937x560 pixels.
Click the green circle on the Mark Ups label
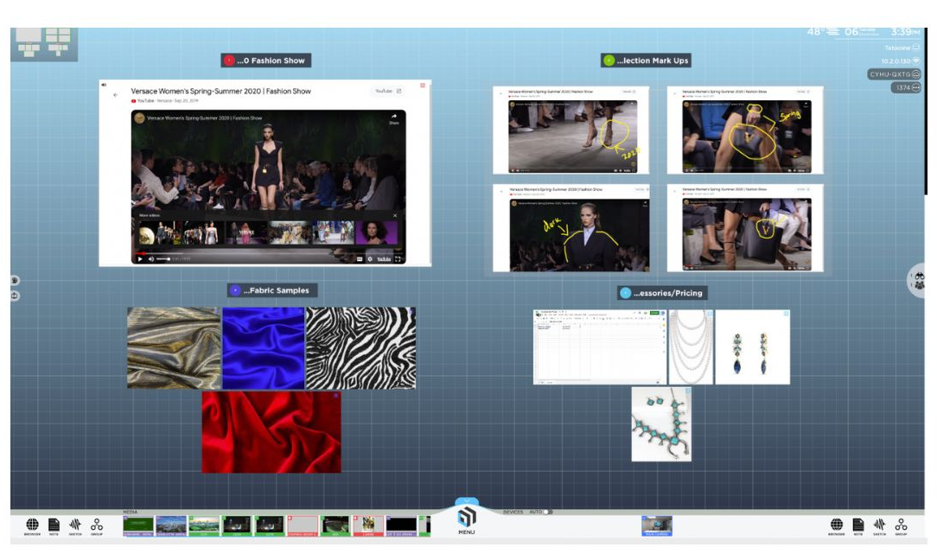(609, 60)
